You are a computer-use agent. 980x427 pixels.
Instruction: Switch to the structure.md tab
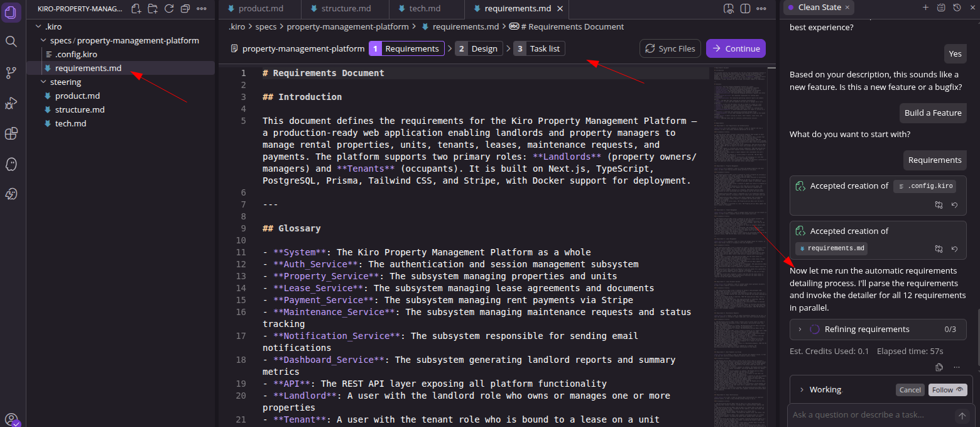345,9
